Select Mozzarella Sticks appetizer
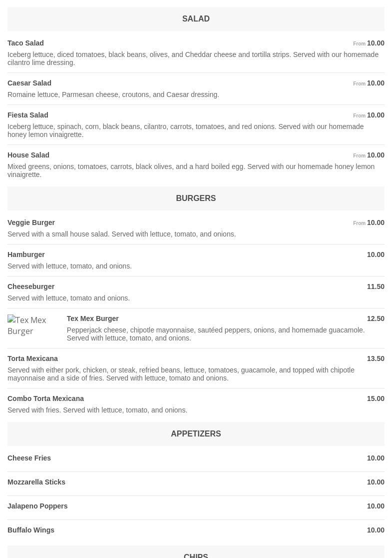The width and height of the screenshot is (392, 558). [36, 482]
